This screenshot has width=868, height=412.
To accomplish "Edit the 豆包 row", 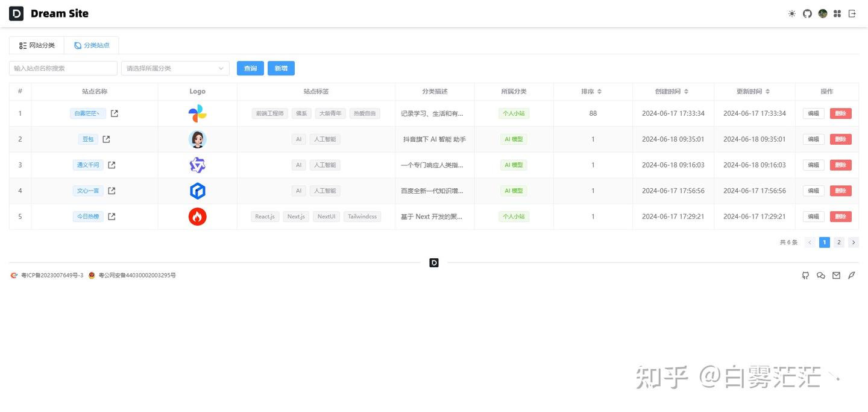I will 814,139.
